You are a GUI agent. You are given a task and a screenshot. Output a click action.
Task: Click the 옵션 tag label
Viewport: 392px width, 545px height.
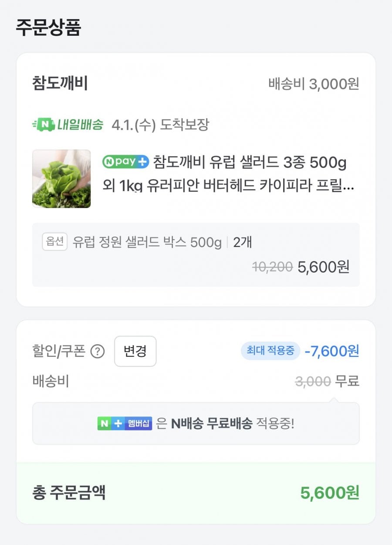[54, 242]
